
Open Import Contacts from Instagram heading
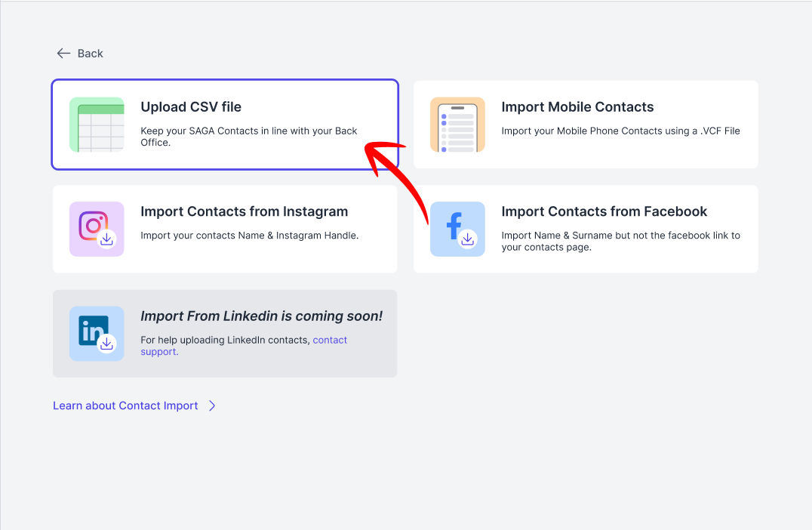tap(245, 211)
